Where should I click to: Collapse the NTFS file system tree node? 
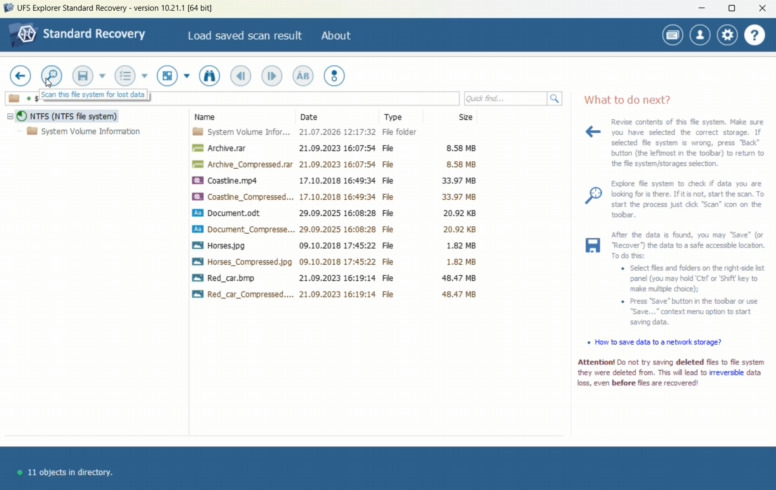10,116
